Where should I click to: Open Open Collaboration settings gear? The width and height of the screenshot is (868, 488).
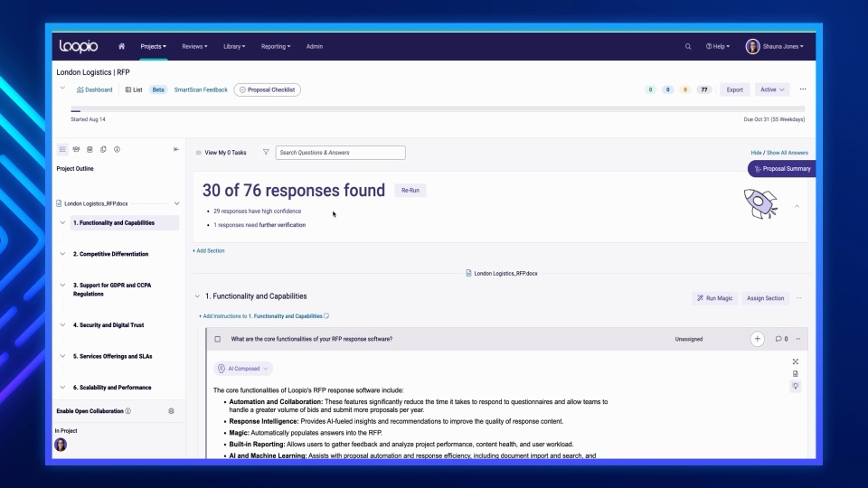pyautogui.click(x=171, y=411)
